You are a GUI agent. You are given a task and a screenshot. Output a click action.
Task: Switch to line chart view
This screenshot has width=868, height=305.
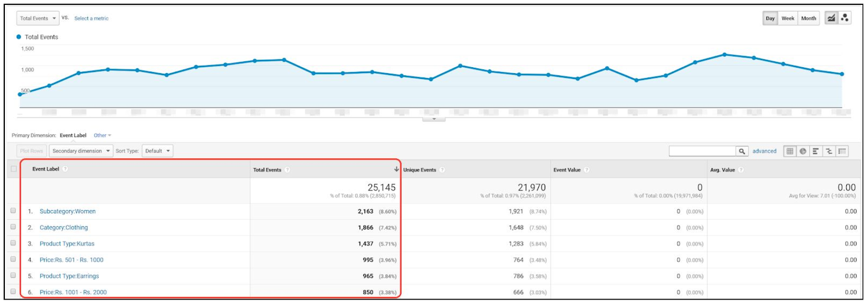pos(831,18)
